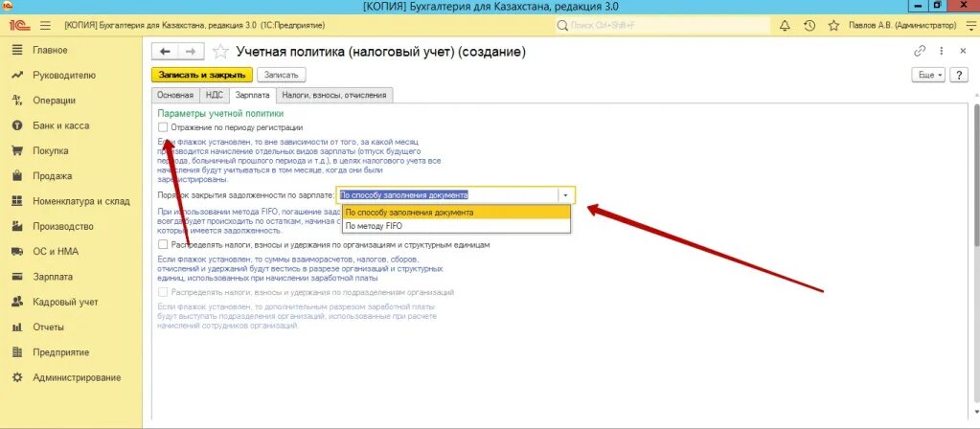The image size is (980, 429).
Task: Click the Руководителю chart icon
Action: [17, 75]
